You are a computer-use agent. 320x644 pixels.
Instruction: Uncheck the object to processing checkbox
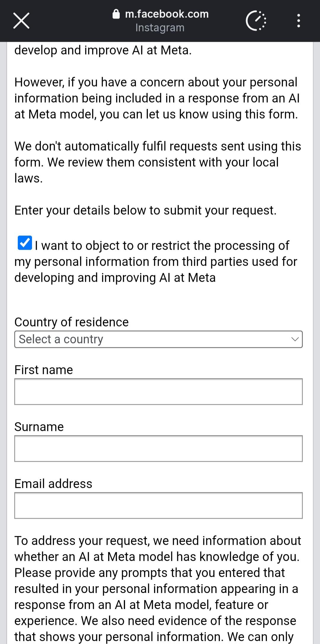[x=25, y=243]
